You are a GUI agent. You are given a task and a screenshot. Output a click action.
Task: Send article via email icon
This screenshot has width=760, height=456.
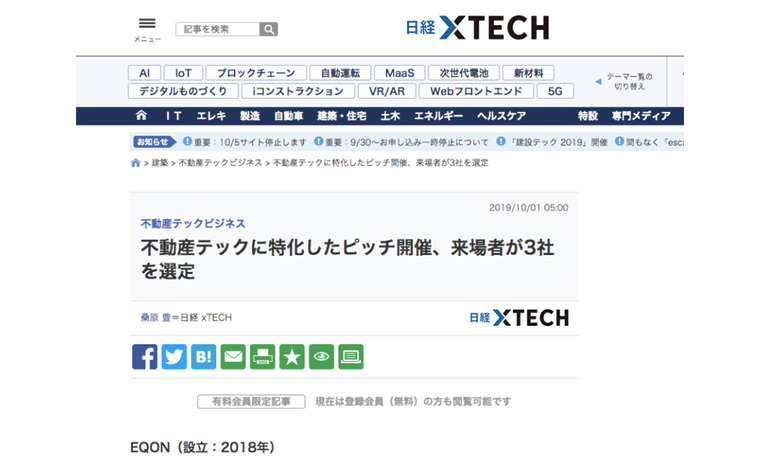click(x=233, y=356)
